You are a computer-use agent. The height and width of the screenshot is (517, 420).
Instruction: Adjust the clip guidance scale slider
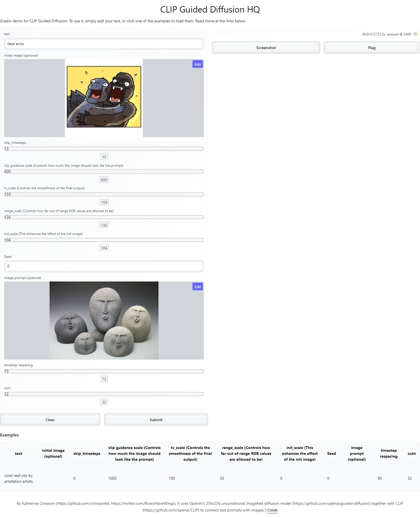(104, 171)
